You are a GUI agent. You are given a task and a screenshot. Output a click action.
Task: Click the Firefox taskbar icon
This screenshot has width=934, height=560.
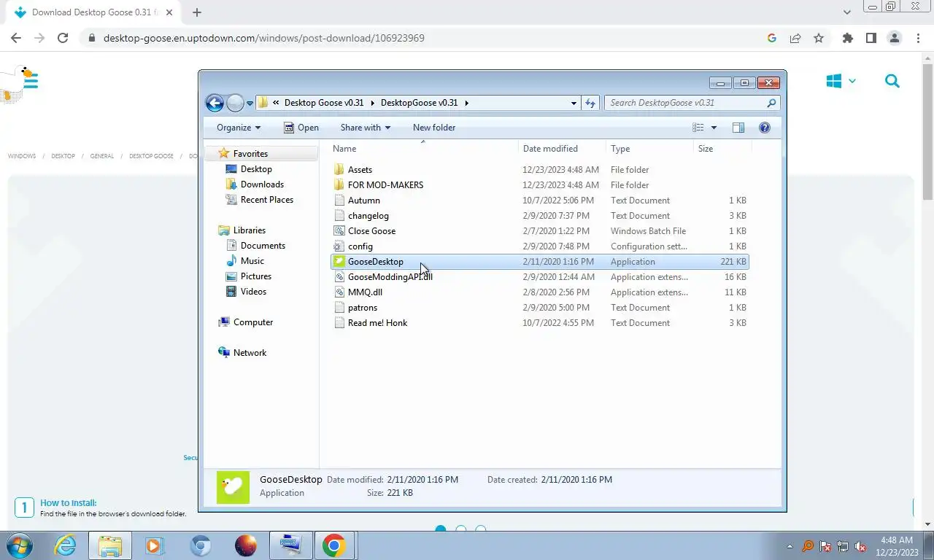pos(246,545)
